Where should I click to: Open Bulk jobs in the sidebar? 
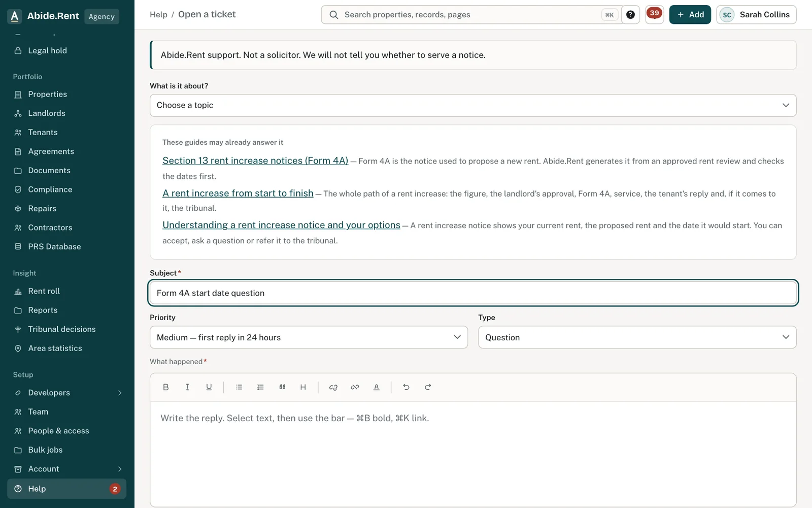(x=67, y=450)
